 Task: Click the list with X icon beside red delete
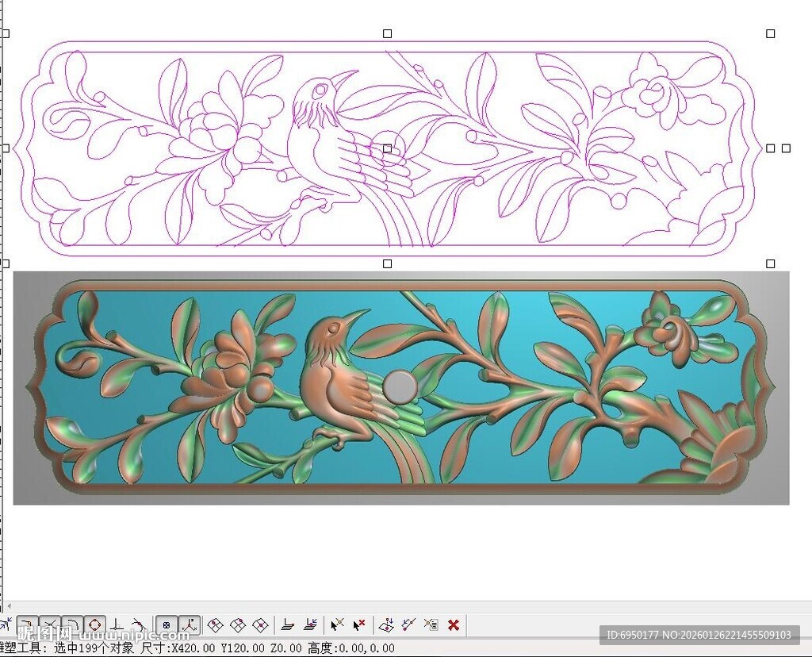coord(431,625)
